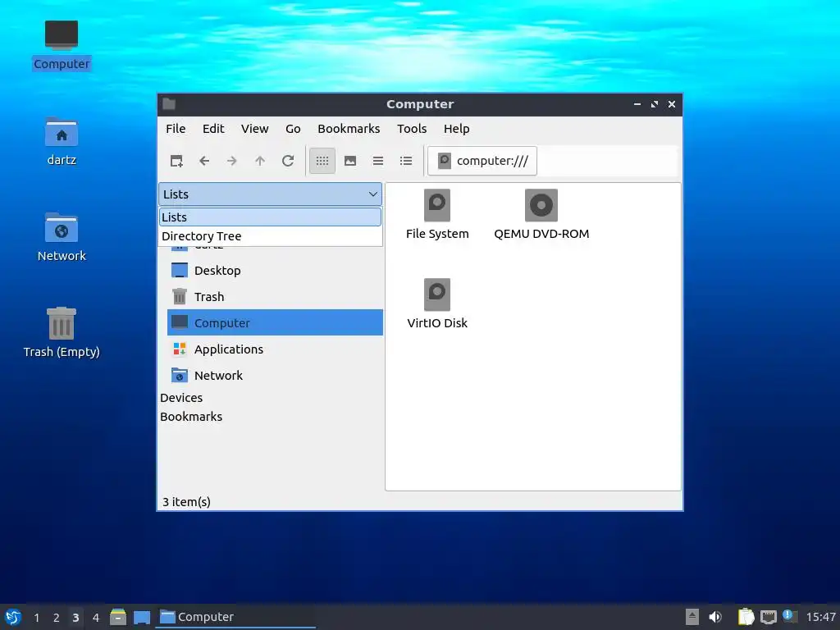Open the Go menu
The width and height of the screenshot is (840, 630).
coord(293,129)
